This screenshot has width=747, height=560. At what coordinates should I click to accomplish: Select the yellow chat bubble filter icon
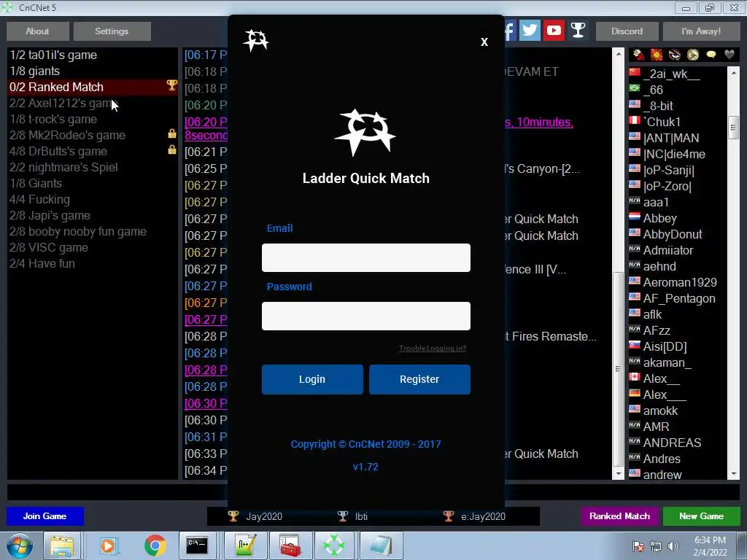coord(711,55)
